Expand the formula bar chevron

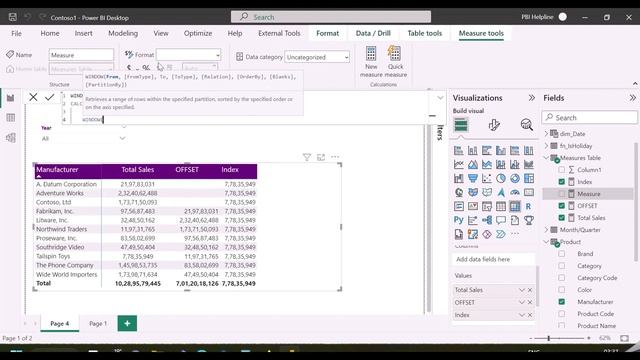(x=440, y=98)
